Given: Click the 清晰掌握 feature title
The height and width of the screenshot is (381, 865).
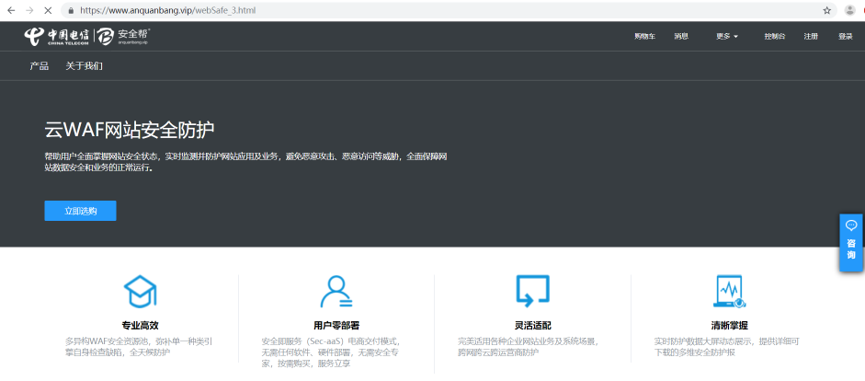Looking at the screenshot, I should (x=729, y=325).
